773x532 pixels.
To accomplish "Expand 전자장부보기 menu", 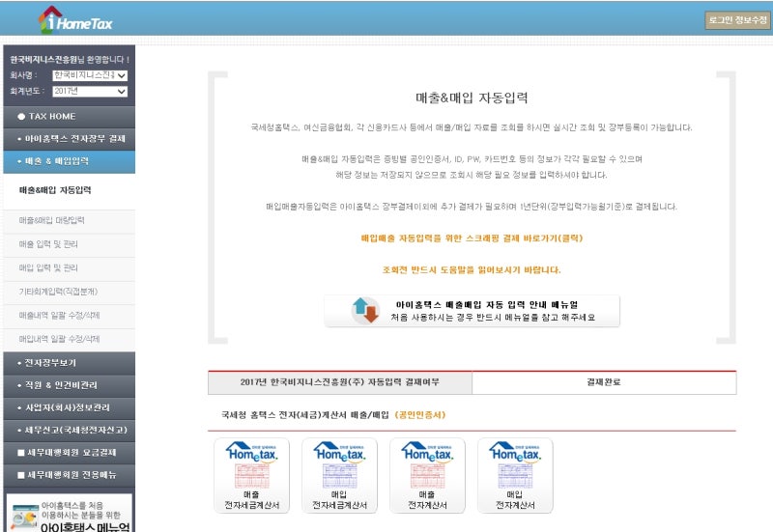I will [x=69, y=363].
